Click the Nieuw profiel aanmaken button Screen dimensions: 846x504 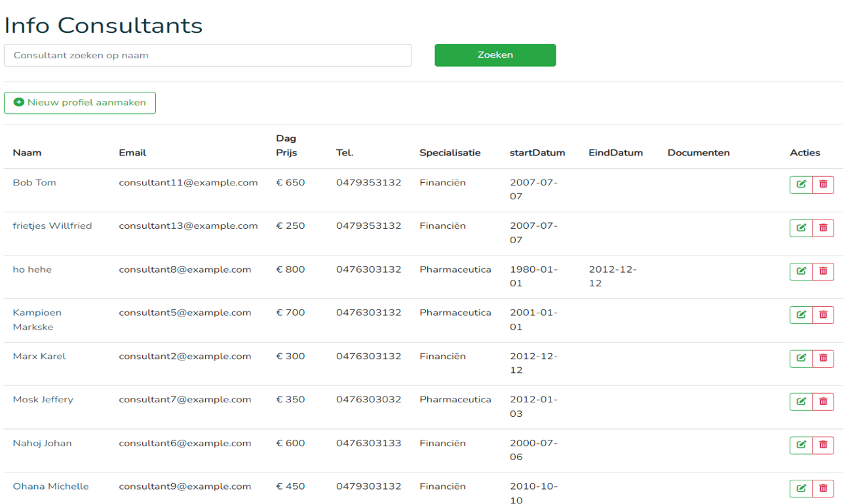coord(79,102)
